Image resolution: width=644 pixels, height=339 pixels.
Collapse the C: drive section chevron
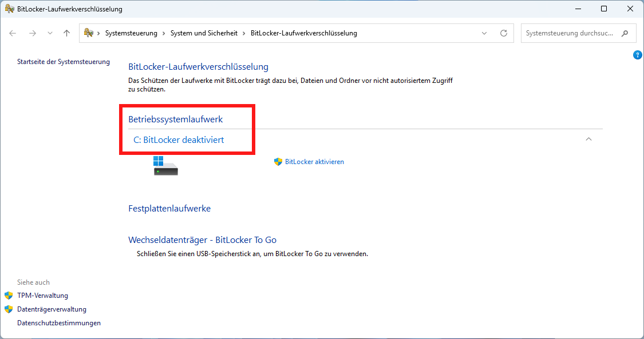pyautogui.click(x=588, y=139)
